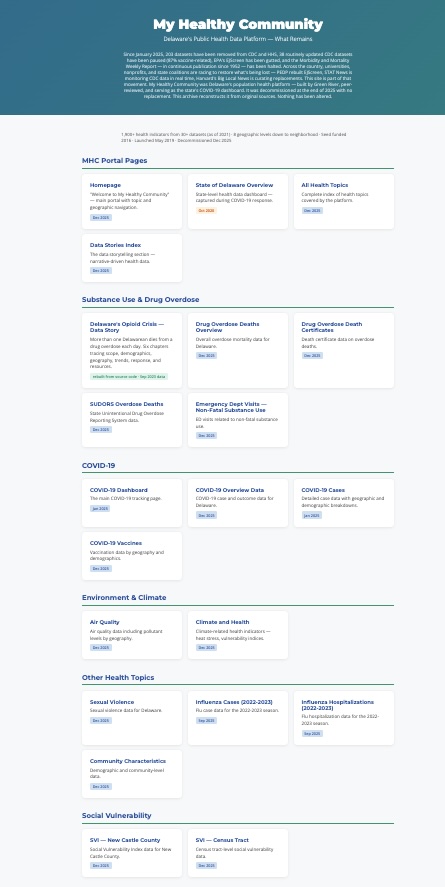
Task: Click the My Healthy Community title
Action: [238, 24]
